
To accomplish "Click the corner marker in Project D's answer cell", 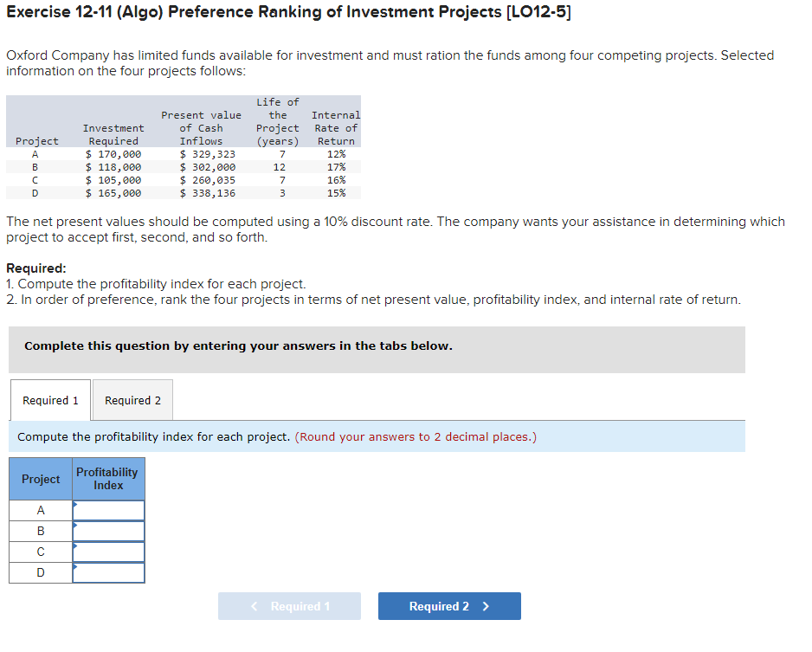I will tap(76, 567).
